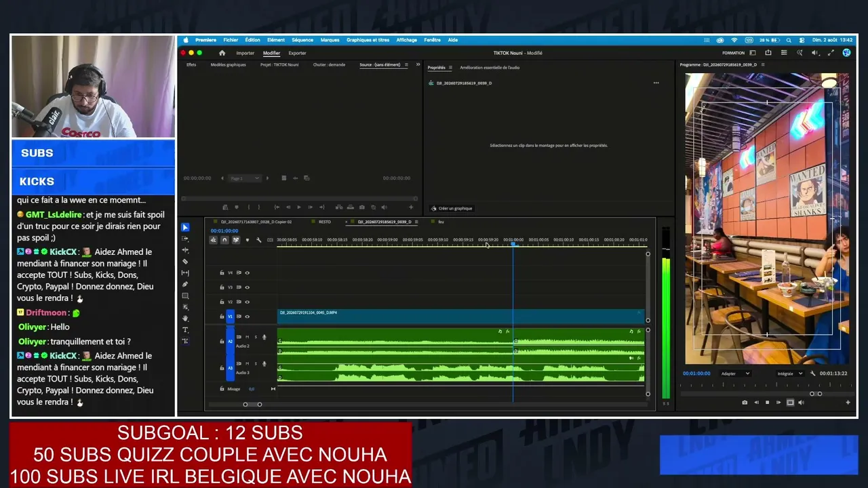
Task: Toggle V4 track visibility eye
Action: point(247,272)
